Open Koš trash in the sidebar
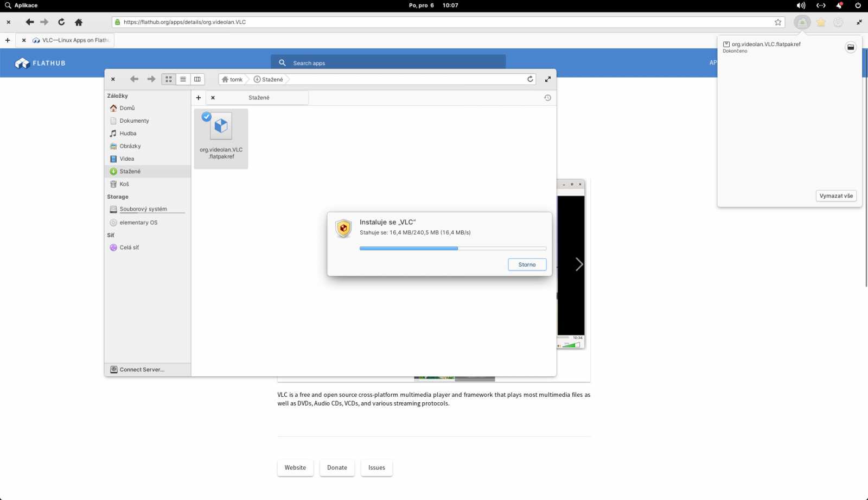 pos(148,184)
